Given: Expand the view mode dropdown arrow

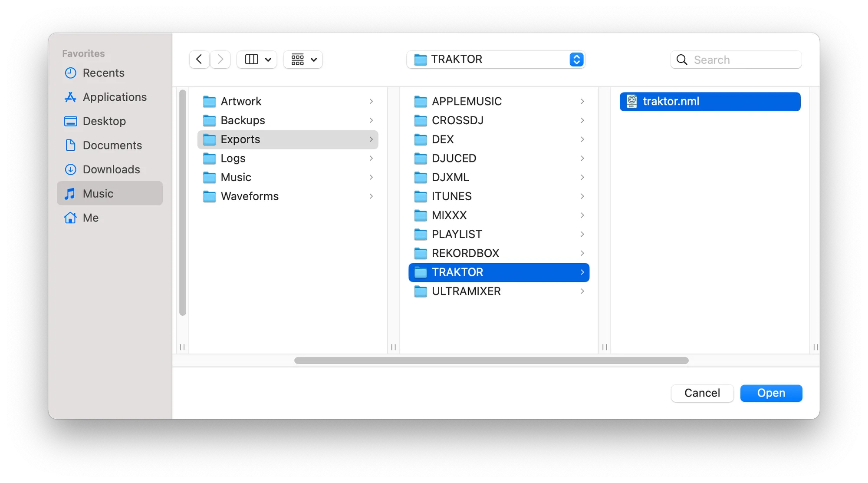Looking at the screenshot, I should 268,60.
